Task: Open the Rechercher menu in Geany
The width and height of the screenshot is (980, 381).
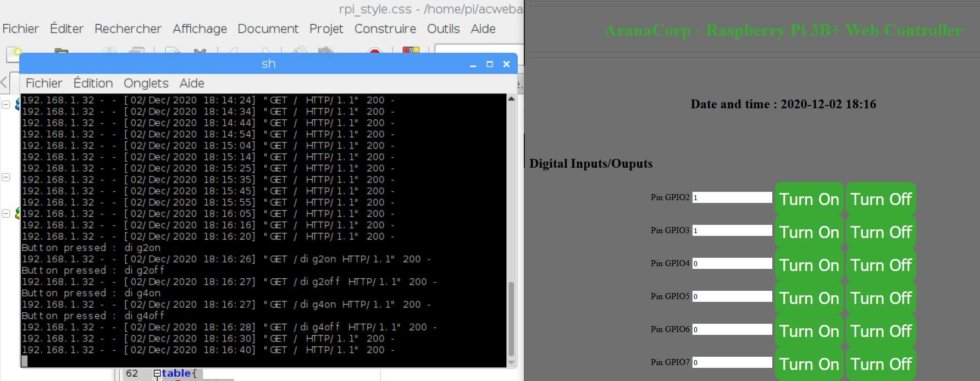Action: click(128, 29)
